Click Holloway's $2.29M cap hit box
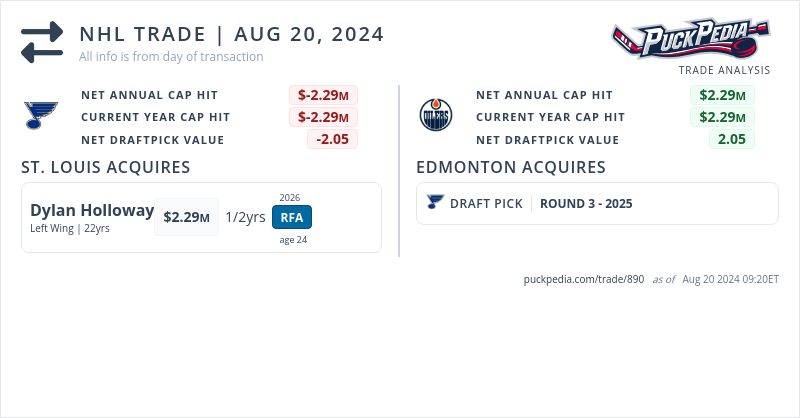Screen dimensions: 800x418 [186, 217]
